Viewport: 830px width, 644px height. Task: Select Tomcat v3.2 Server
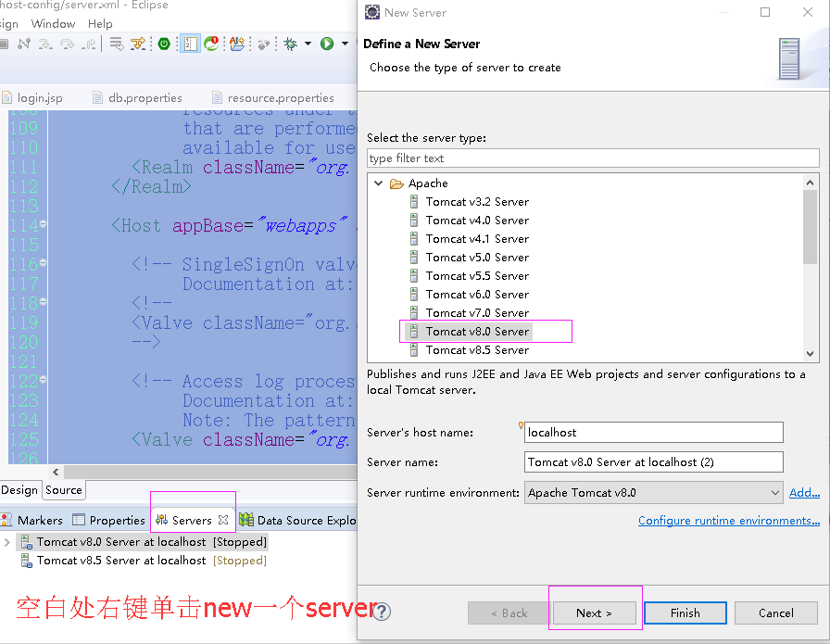click(x=477, y=202)
